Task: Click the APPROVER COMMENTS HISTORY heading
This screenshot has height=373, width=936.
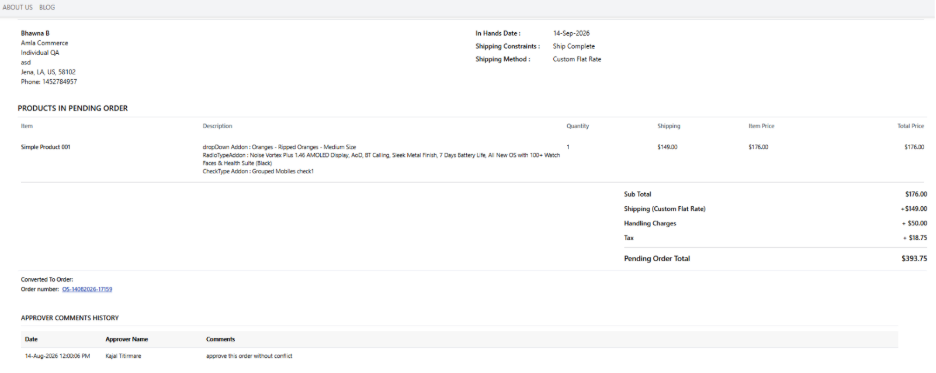Action: point(70,318)
